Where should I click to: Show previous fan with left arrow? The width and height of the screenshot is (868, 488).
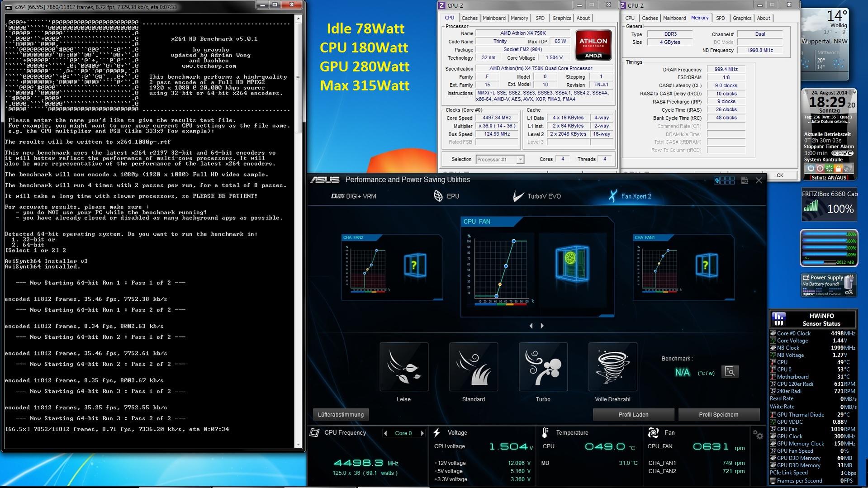pos(531,326)
